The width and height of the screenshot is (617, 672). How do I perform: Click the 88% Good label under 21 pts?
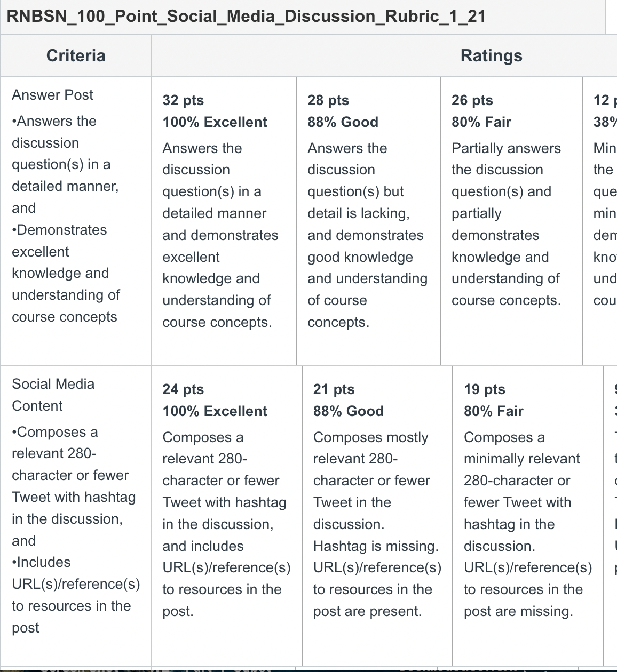349,411
